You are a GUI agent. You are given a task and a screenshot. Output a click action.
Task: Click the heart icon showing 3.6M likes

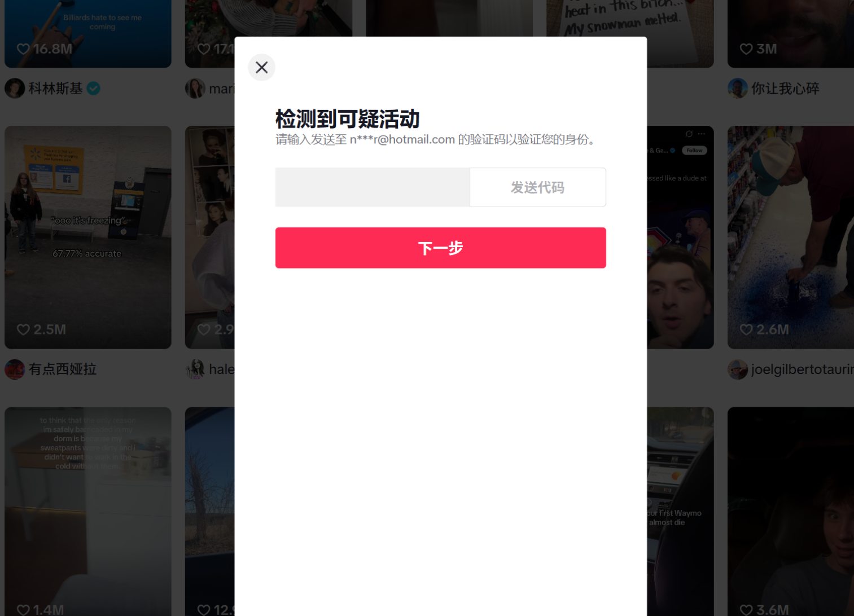click(x=746, y=610)
